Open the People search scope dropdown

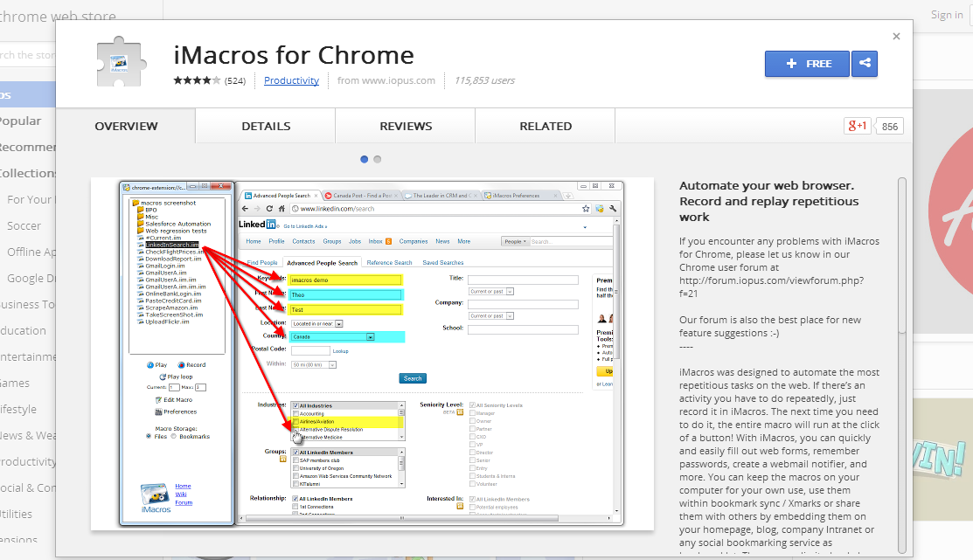point(516,241)
